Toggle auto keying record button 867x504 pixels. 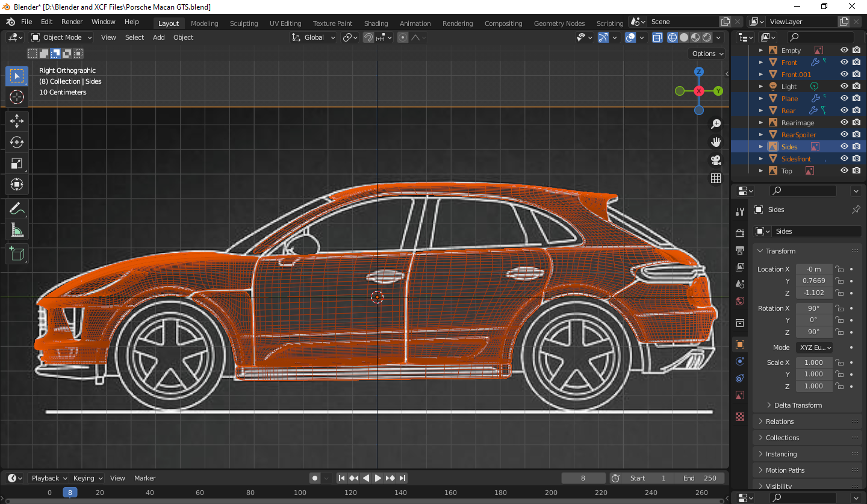coord(315,478)
